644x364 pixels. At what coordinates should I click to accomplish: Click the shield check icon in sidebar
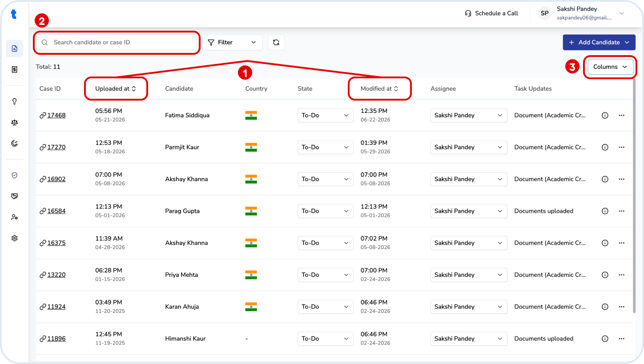[x=14, y=175]
